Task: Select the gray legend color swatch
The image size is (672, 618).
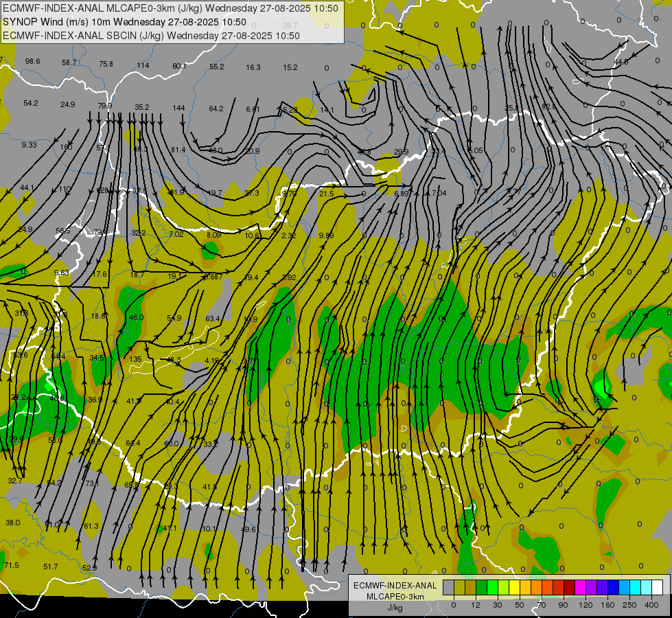Action: (x=449, y=588)
